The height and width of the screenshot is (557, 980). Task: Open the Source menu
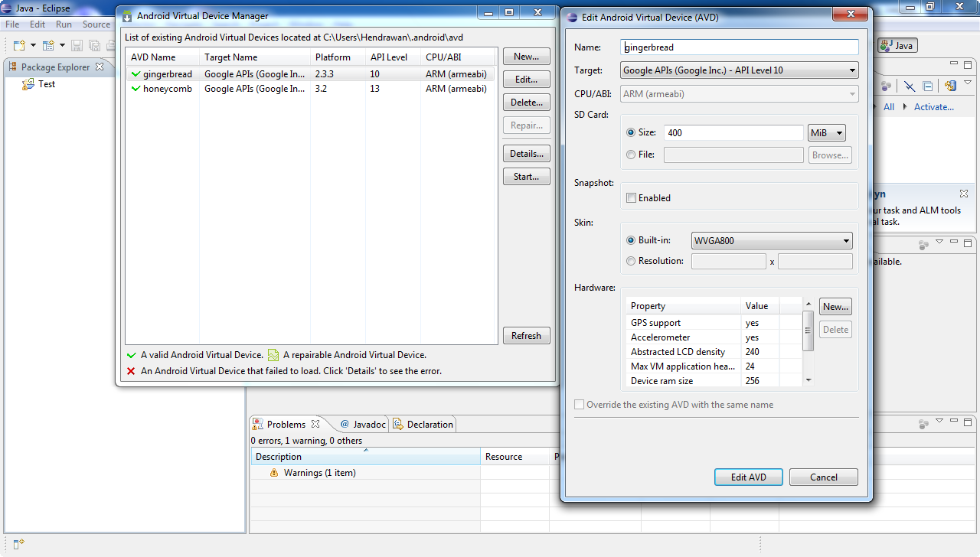point(96,24)
